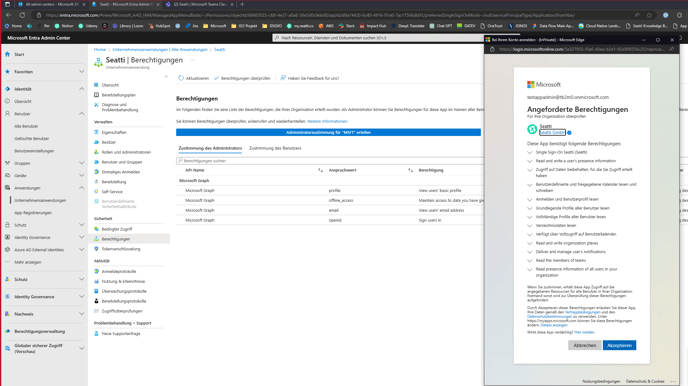The width and height of the screenshot is (688, 386).
Task: Click Home breadcrumb link
Action: [x=100, y=50]
